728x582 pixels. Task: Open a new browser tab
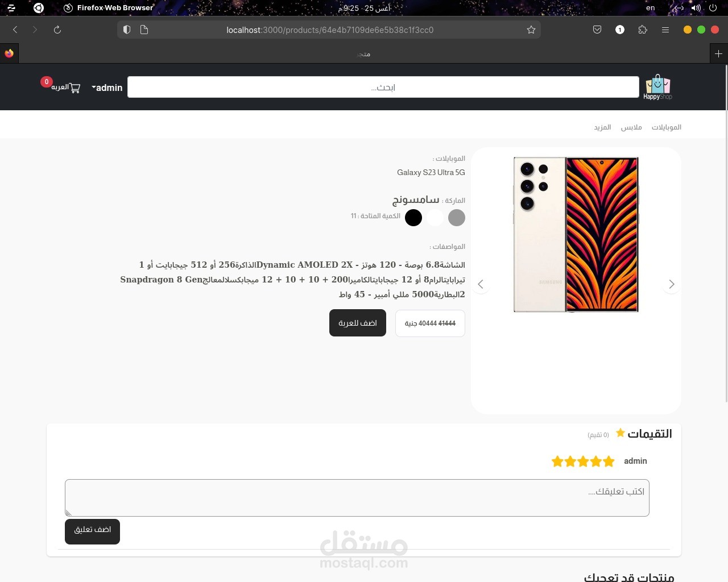point(719,54)
